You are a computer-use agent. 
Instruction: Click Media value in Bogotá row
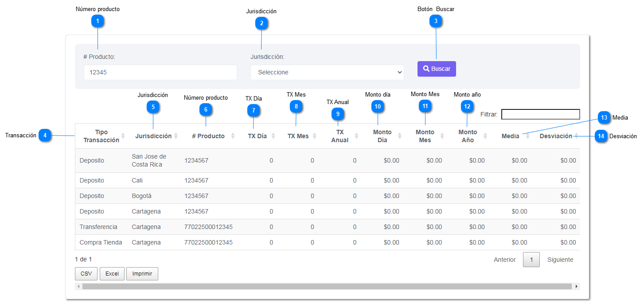pos(519,196)
